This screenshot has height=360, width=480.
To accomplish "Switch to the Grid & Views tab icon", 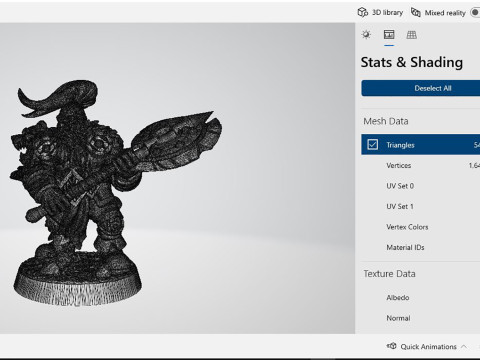I will point(412,35).
